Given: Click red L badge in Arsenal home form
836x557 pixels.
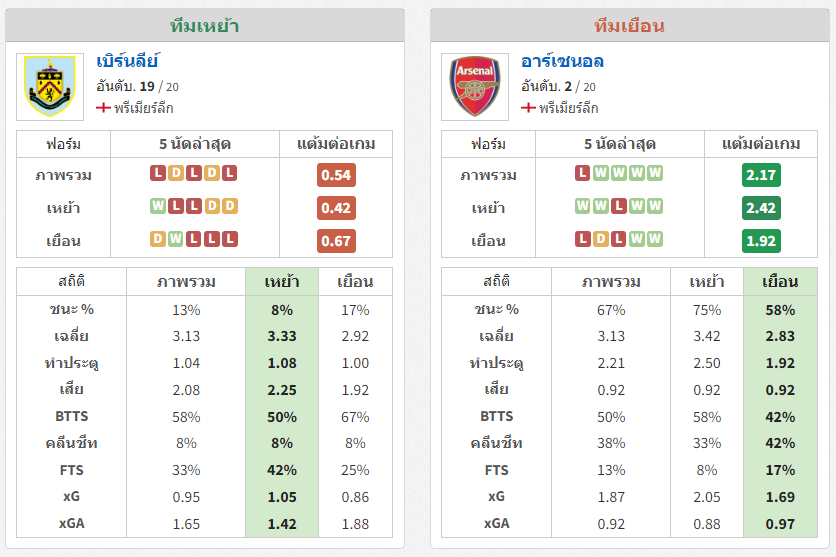Looking at the screenshot, I should pos(618,206).
